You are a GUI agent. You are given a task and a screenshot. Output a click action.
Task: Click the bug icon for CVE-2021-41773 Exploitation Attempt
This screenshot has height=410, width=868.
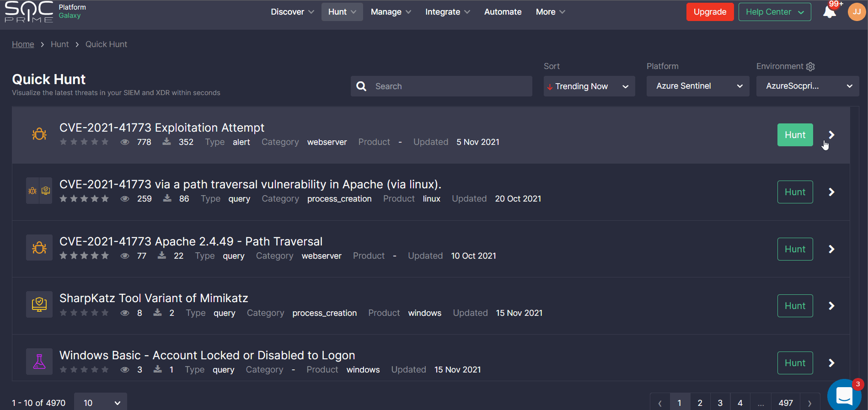pos(39,134)
